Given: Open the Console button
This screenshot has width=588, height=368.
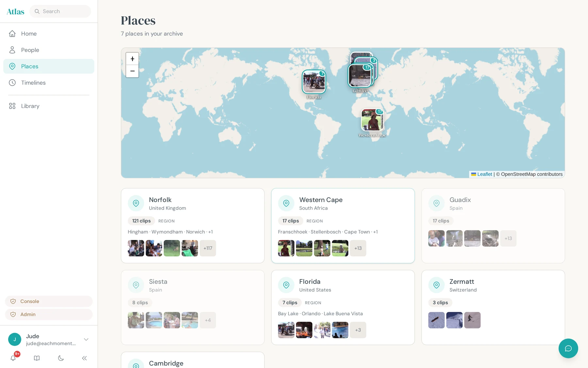Looking at the screenshot, I should coord(49,301).
